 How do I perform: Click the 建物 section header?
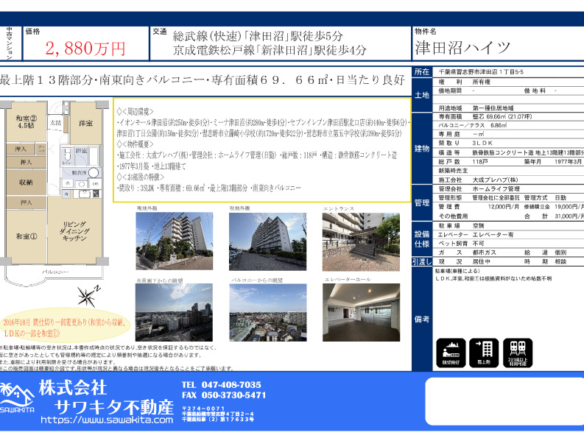click(422, 149)
